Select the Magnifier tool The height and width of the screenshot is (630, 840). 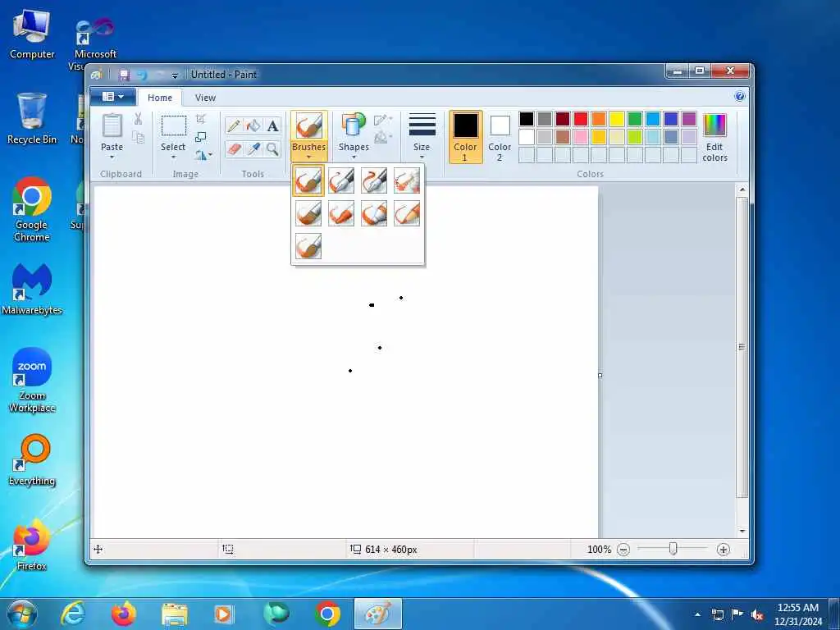click(272, 149)
